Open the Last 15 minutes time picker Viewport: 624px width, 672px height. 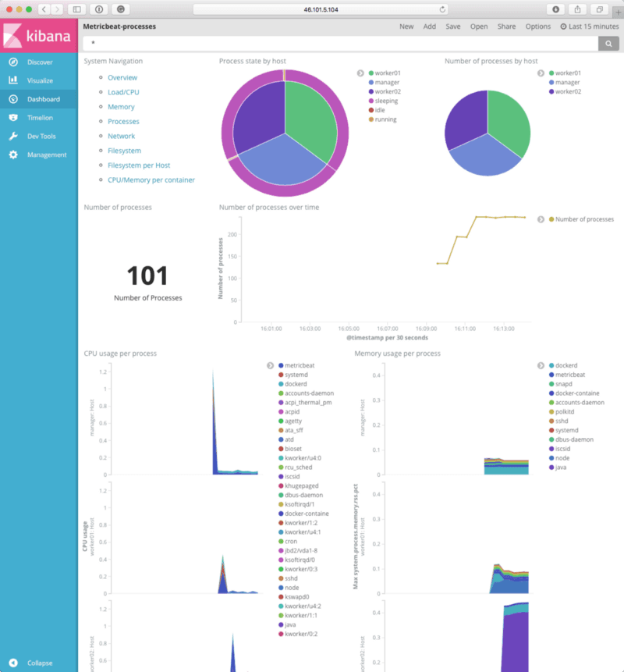point(589,27)
